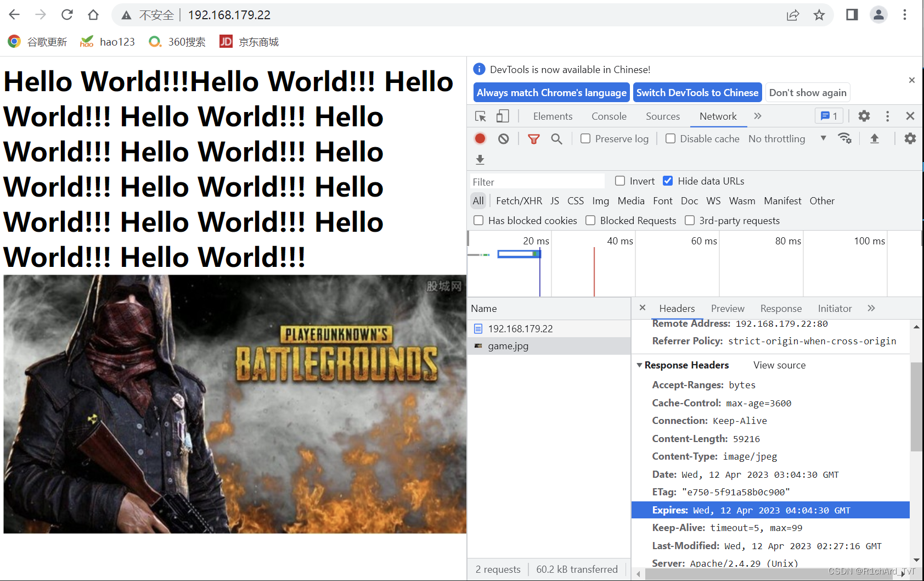Open the Chrome three-dot menu
Viewport: 924px width, 581px height.
(905, 15)
